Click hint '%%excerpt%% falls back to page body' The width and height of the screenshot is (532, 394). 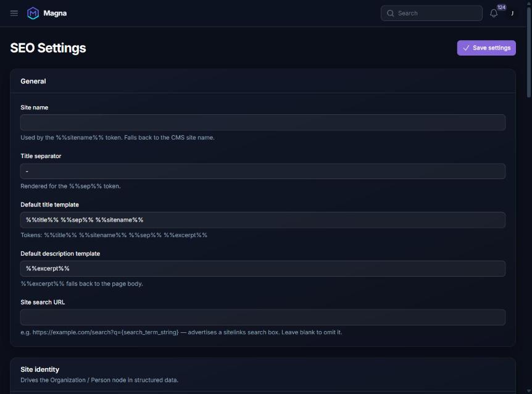(x=81, y=283)
